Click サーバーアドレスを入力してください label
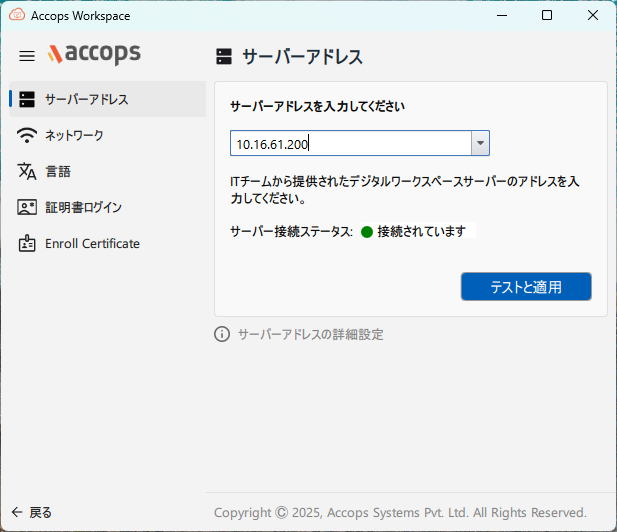 pyautogui.click(x=317, y=106)
